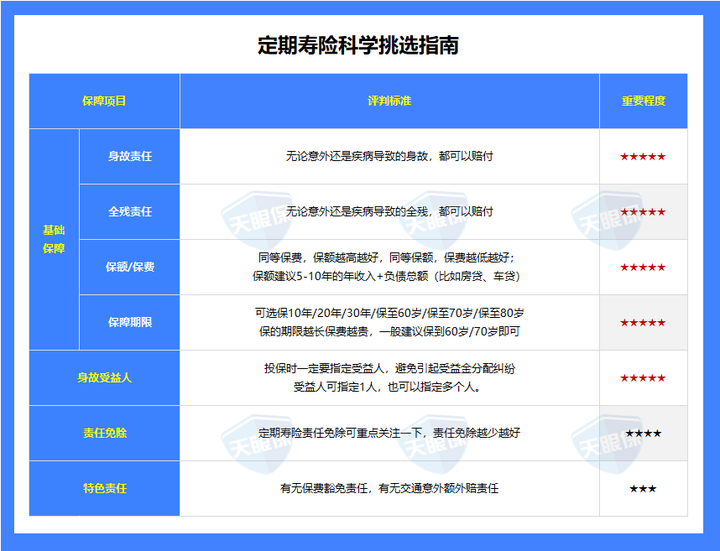Screen dimensions: 720x551
Task: Select the 身故受益人 row label
Action: click(104, 378)
